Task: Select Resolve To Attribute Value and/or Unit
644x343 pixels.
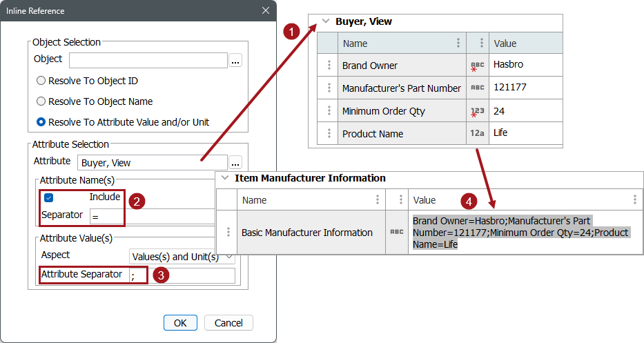Action: point(41,122)
